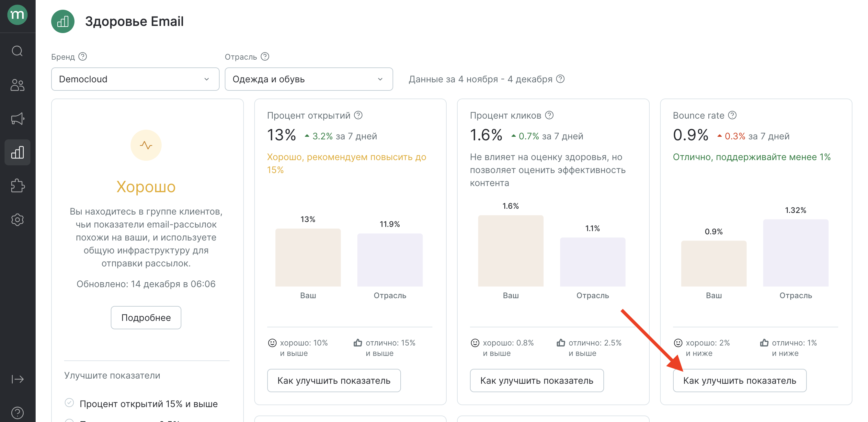Screen dimensions: 868x422
Task: Click the green Здоровье Email header chart icon
Action: [63, 22]
